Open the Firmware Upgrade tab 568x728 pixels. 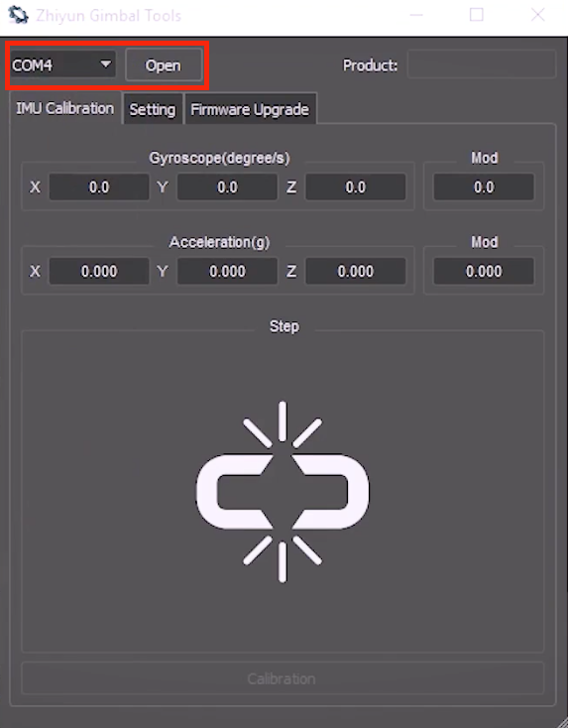point(250,109)
